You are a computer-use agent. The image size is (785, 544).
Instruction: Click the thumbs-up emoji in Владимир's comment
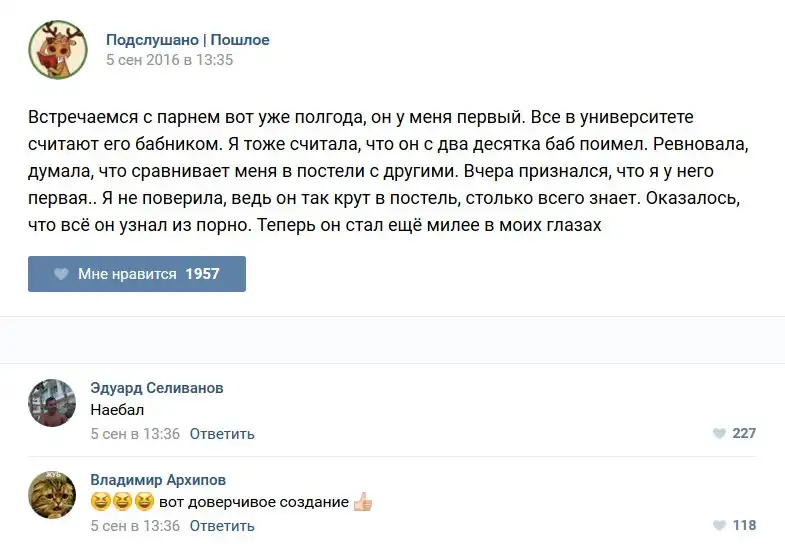coord(363,502)
